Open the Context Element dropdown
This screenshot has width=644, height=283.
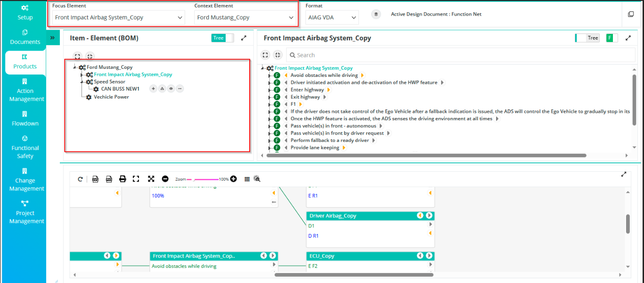[x=245, y=17]
